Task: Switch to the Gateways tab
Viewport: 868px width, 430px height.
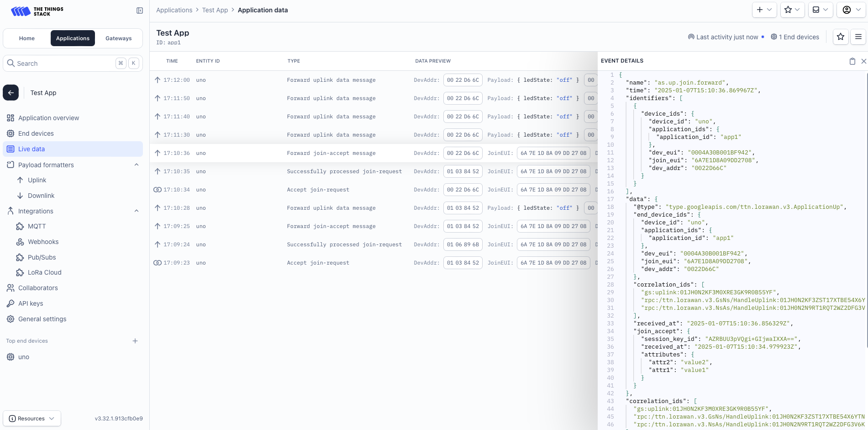Action: click(x=118, y=38)
